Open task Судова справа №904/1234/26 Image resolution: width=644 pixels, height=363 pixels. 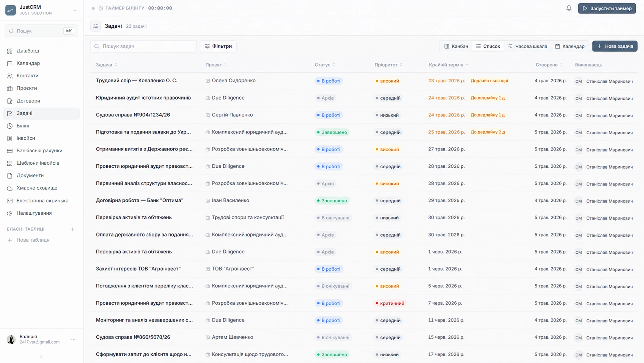pyautogui.click(x=133, y=115)
